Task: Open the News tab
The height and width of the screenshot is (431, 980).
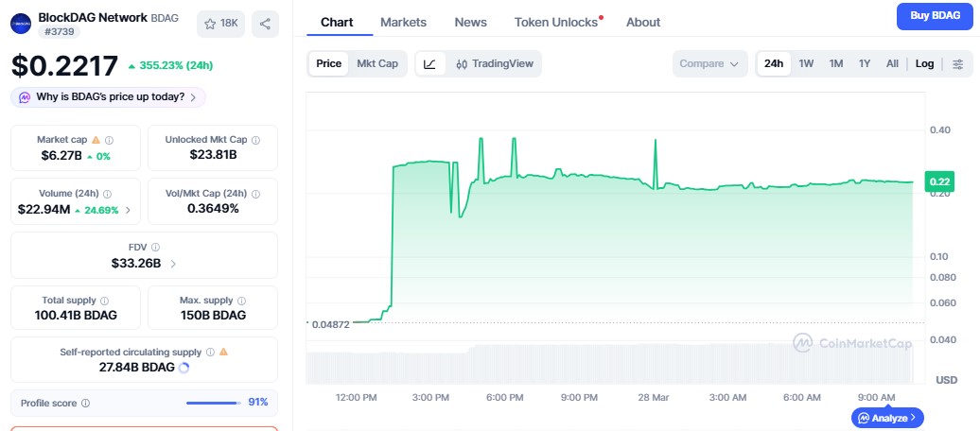Action: tap(471, 23)
